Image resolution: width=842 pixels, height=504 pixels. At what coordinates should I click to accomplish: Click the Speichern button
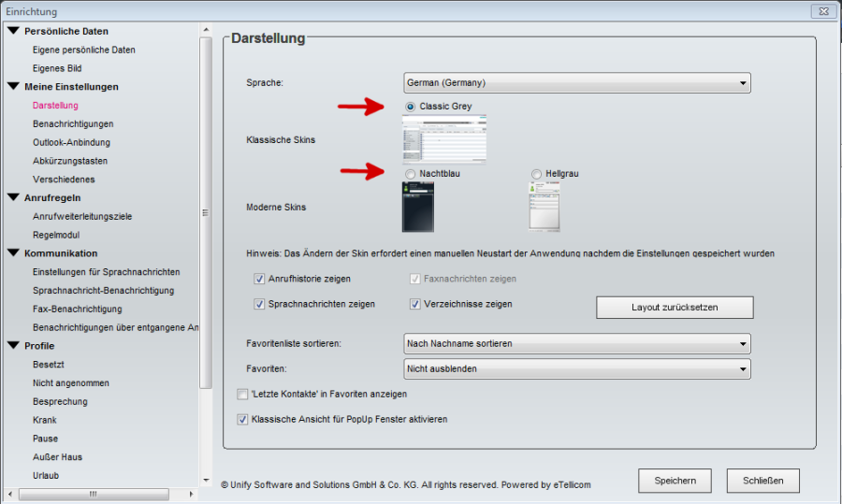tap(675, 481)
